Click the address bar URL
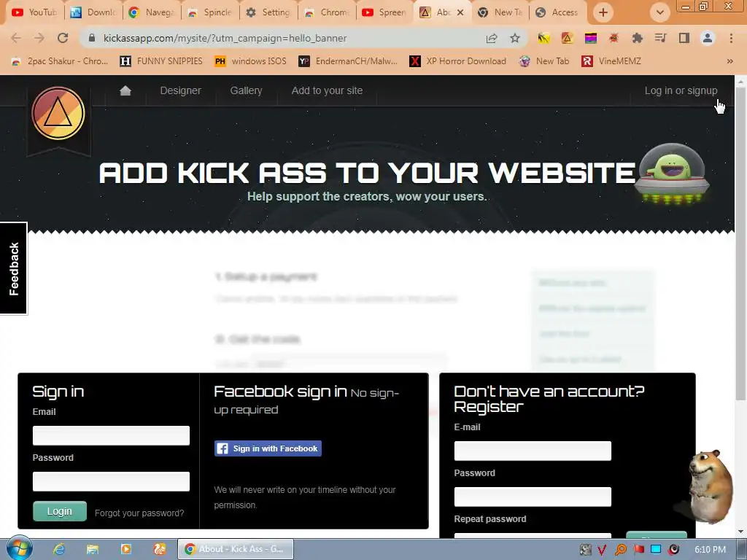 point(225,38)
